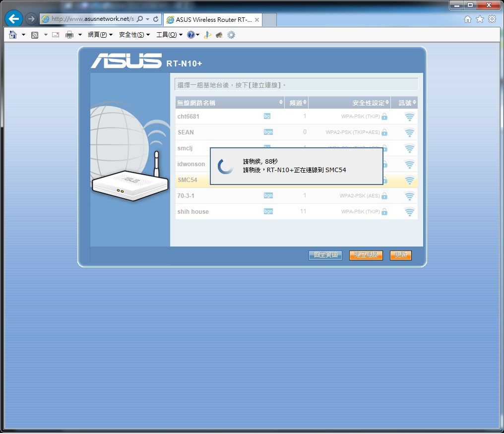
Task: Click the browser Back arrow button
Action: point(13,19)
